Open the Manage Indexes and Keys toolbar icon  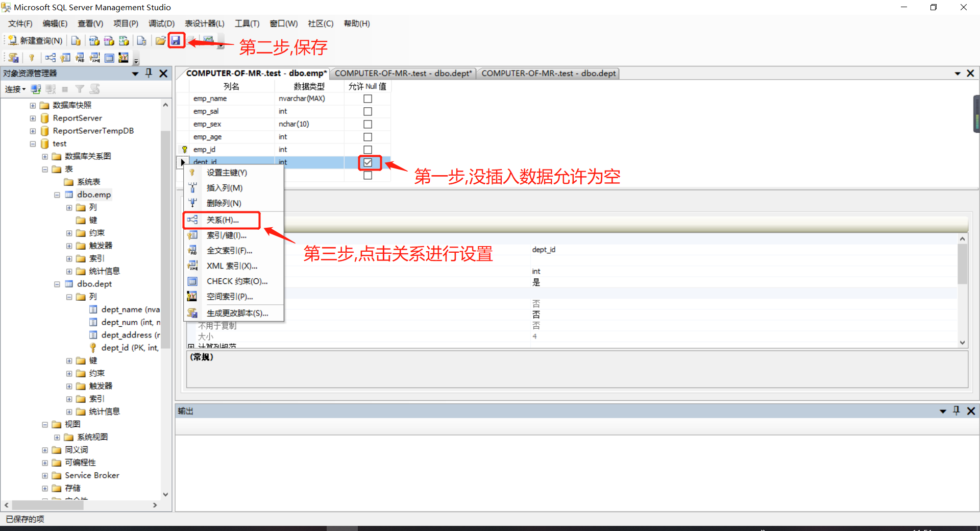click(65, 57)
